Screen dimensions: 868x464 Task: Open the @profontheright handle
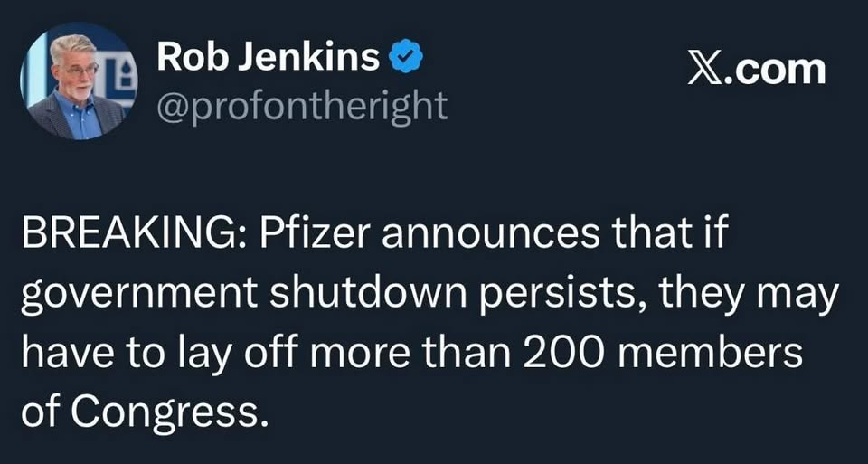(x=303, y=107)
